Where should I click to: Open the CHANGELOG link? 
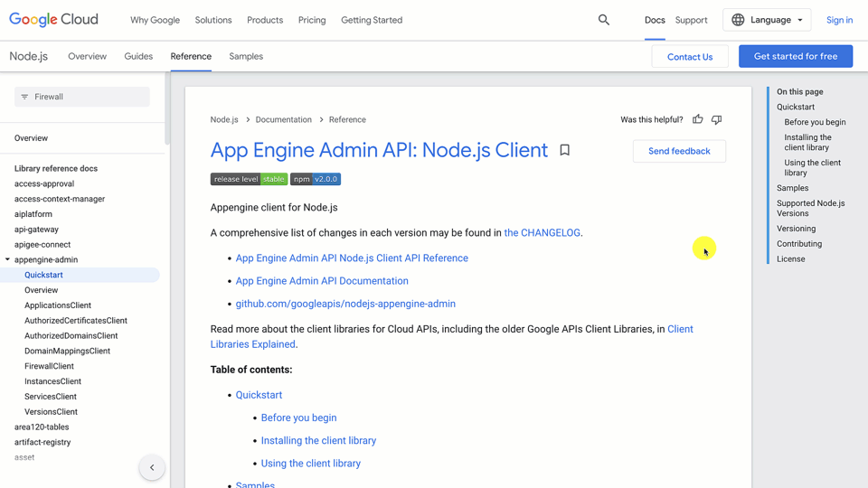tap(542, 232)
